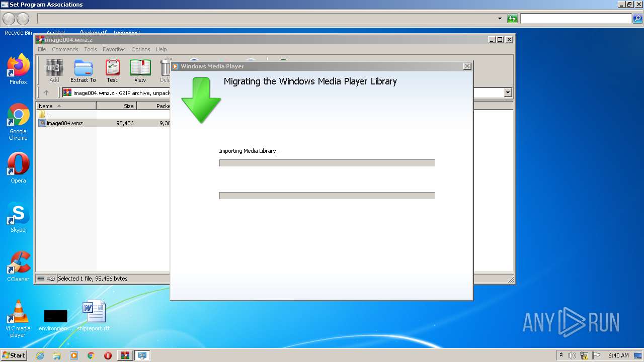This screenshot has width=644, height=362.
Task: Click the Control Panel address bar field
Action: [266, 19]
